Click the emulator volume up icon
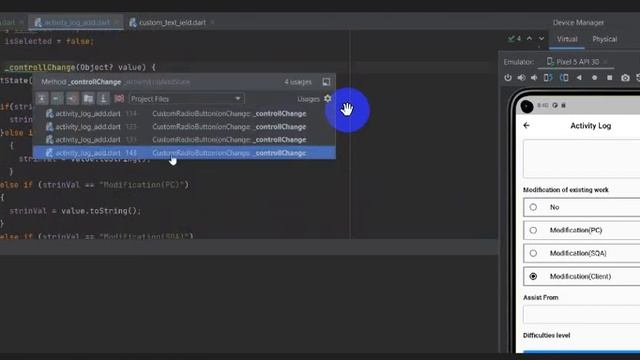Viewport: 640px width, 360px height. click(x=521, y=78)
